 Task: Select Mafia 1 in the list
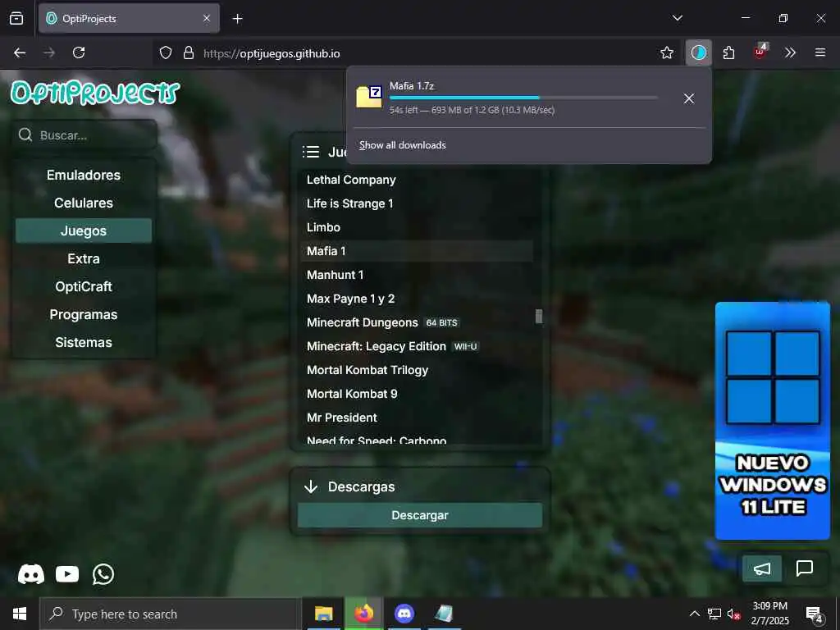pos(417,251)
